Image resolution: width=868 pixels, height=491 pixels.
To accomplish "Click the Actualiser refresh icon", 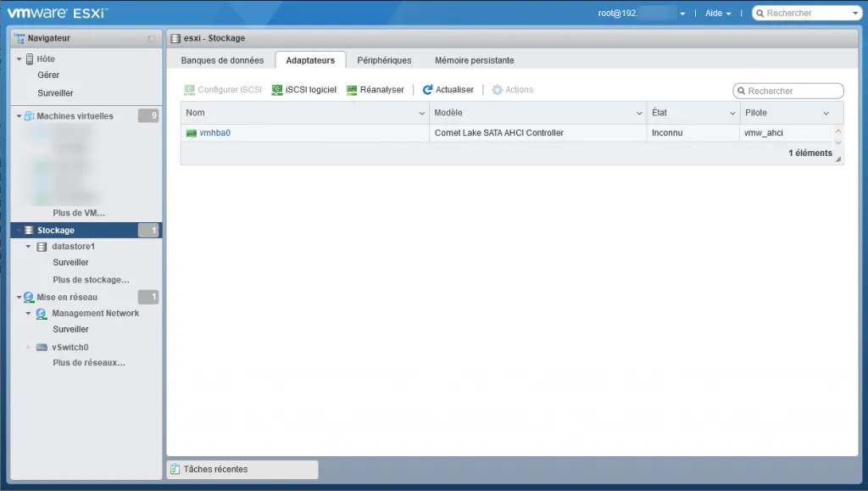I will (x=428, y=90).
